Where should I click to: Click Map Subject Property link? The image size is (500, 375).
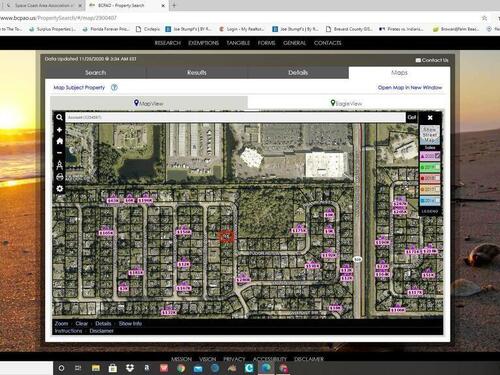click(79, 87)
